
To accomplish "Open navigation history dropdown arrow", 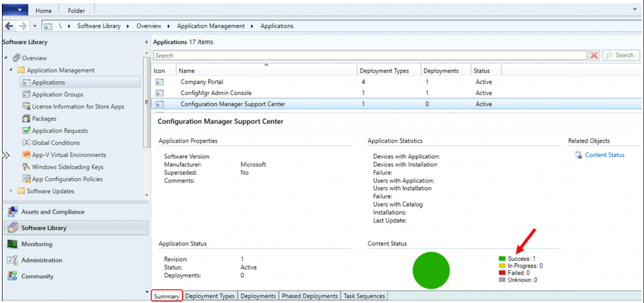I will (x=35, y=26).
